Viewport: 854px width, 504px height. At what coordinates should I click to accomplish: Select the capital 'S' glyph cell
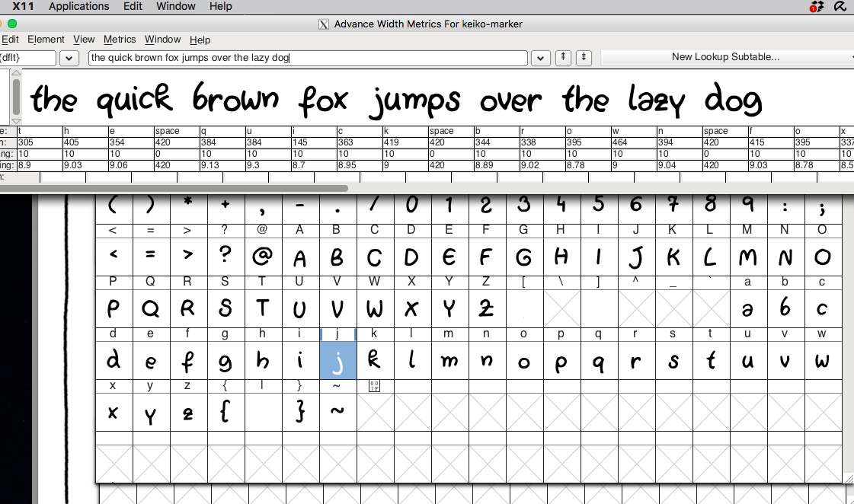(x=225, y=308)
